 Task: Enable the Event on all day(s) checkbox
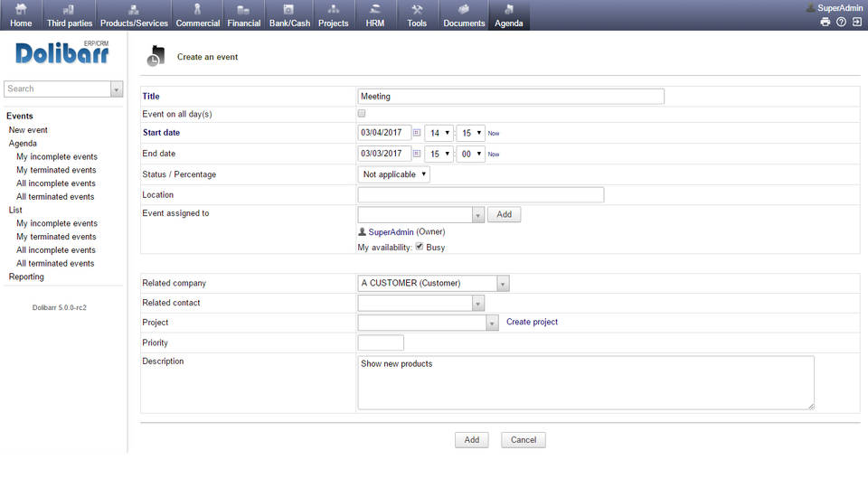pyautogui.click(x=362, y=114)
